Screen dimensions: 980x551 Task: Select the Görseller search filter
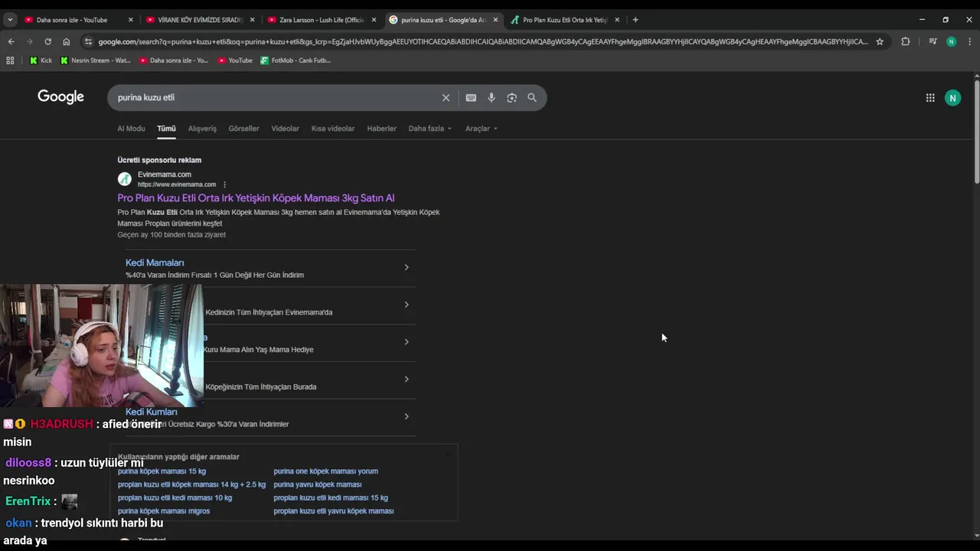pos(243,129)
